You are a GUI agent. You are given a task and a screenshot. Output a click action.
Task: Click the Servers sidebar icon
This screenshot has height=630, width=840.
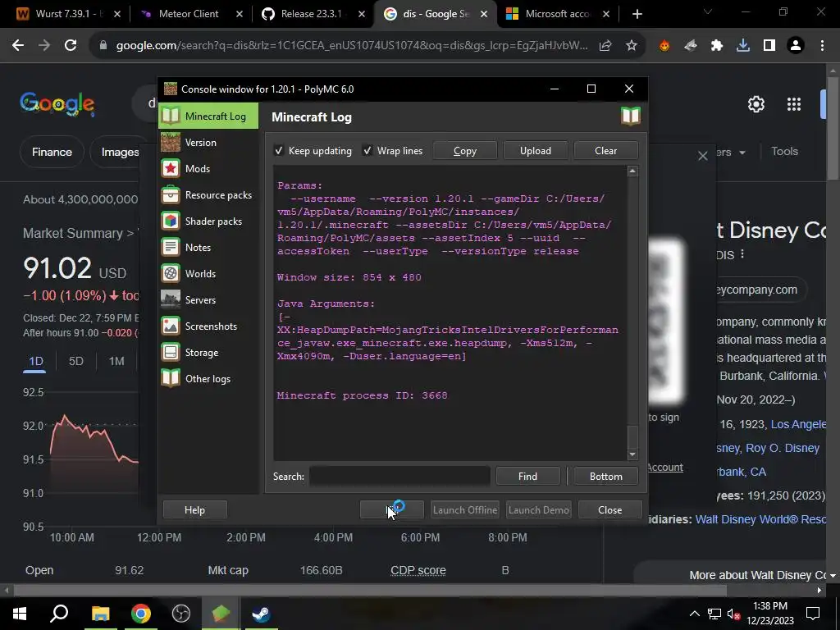[171, 299]
